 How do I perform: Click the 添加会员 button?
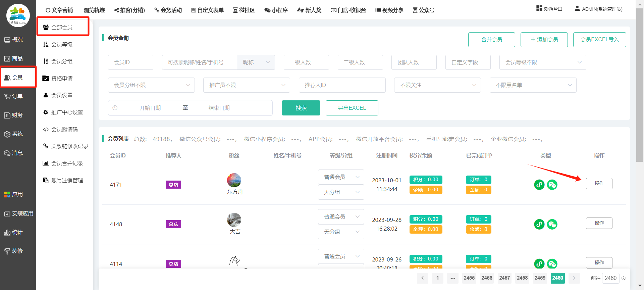coord(544,40)
